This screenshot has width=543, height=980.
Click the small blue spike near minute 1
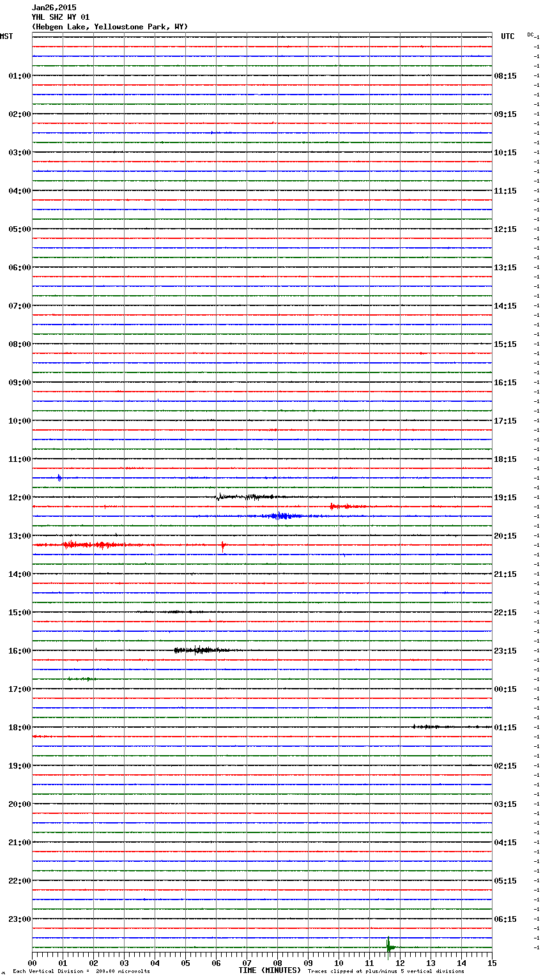click(x=59, y=477)
